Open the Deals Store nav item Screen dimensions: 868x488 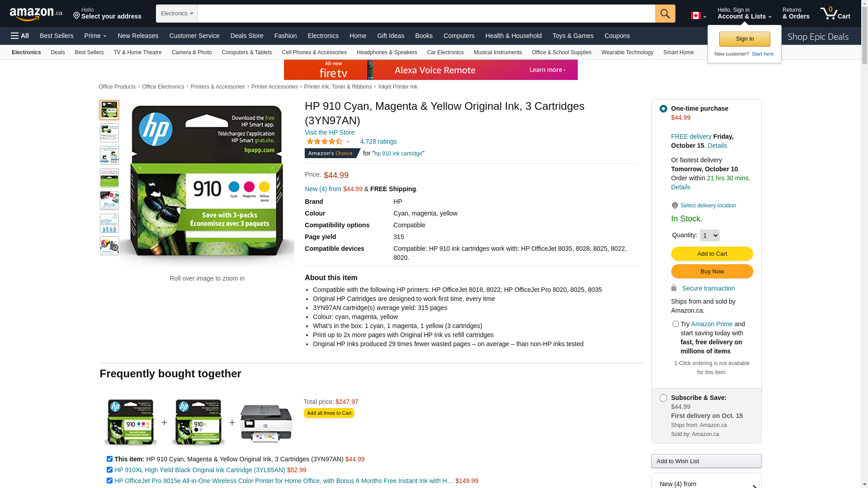click(247, 36)
